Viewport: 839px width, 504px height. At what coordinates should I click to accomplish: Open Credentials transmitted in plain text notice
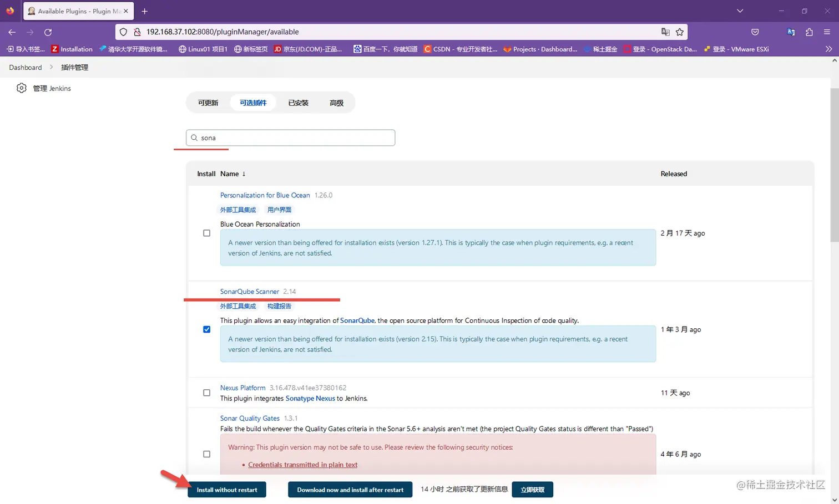[302, 465]
